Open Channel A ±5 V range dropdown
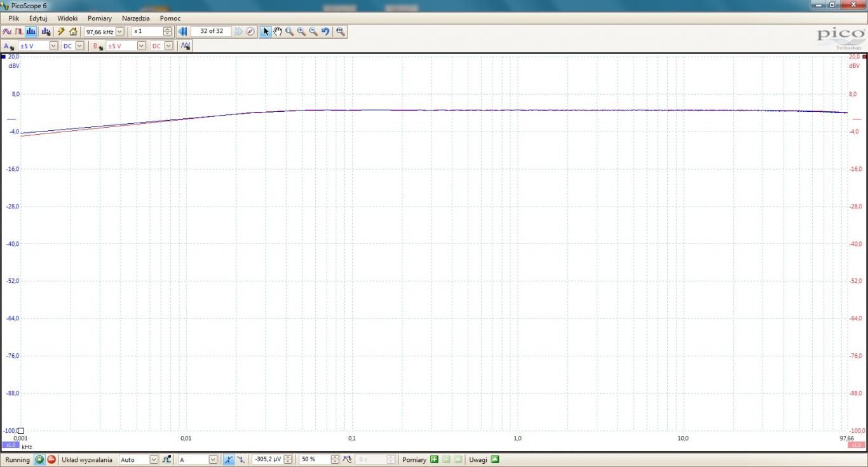The image size is (868, 467). pos(53,46)
